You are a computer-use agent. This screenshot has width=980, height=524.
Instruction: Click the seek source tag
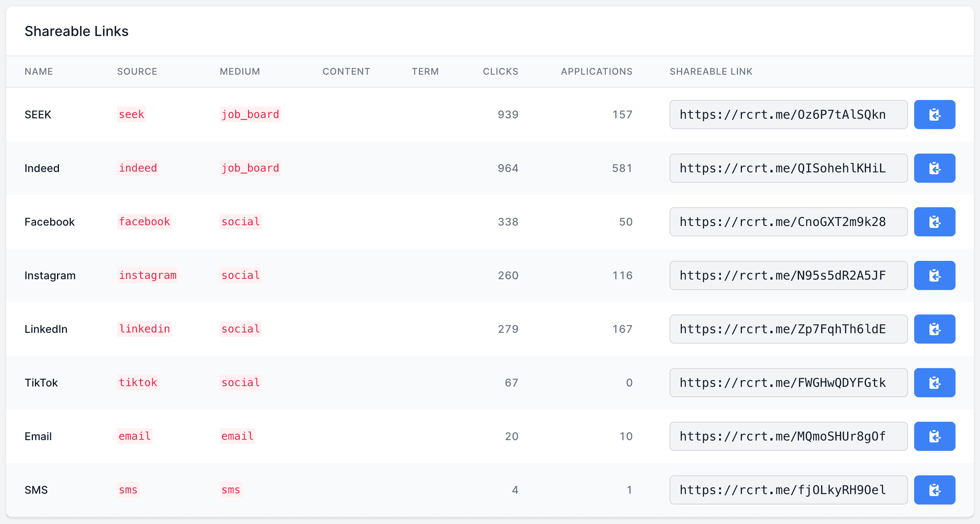click(131, 115)
